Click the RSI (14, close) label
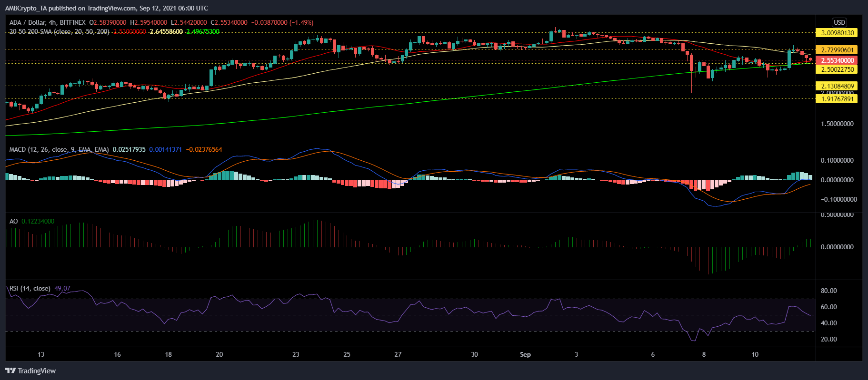The width and height of the screenshot is (868, 380). tap(30, 288)
